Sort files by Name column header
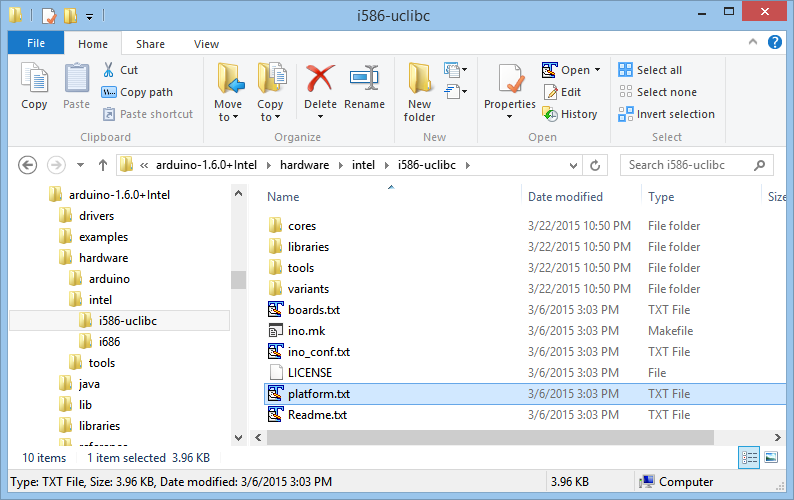The image size is (794, 500). pyautogui.click(x=283, y=197)
